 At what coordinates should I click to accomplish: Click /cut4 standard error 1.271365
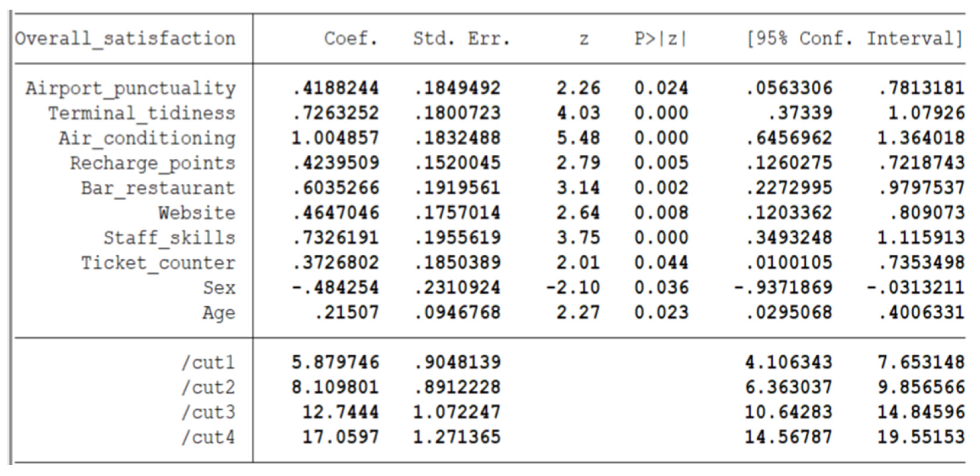pos(457,437)
